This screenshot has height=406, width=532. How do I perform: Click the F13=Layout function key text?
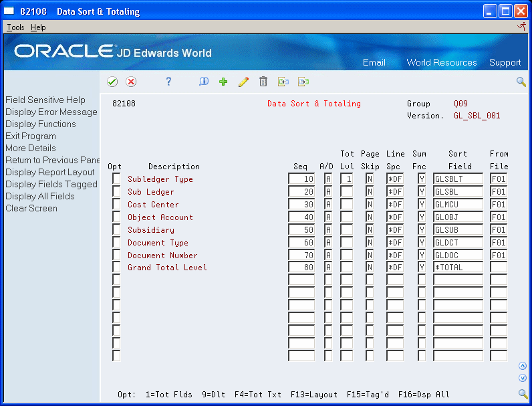pyautogui.click(x=314, y=395)
